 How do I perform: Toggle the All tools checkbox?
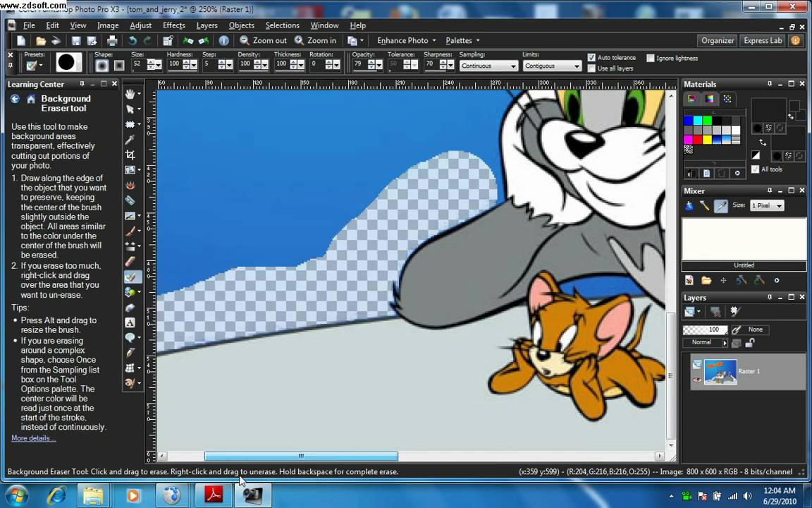755,169
